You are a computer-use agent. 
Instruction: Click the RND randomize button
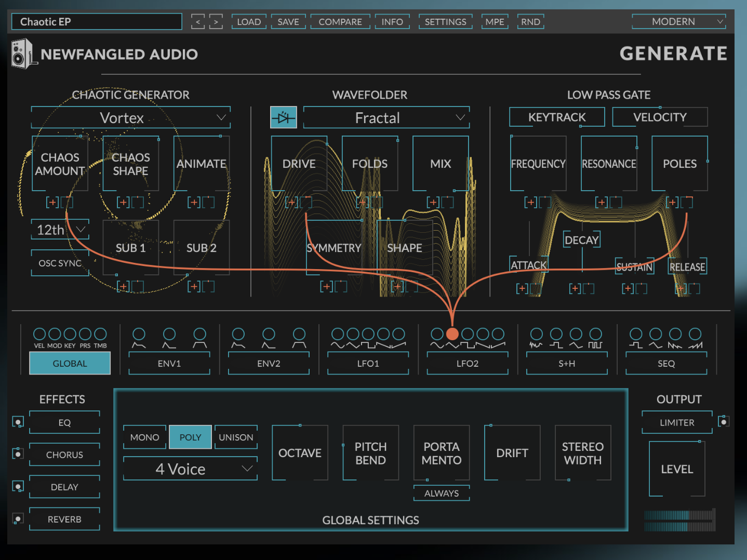pos(530,21)
